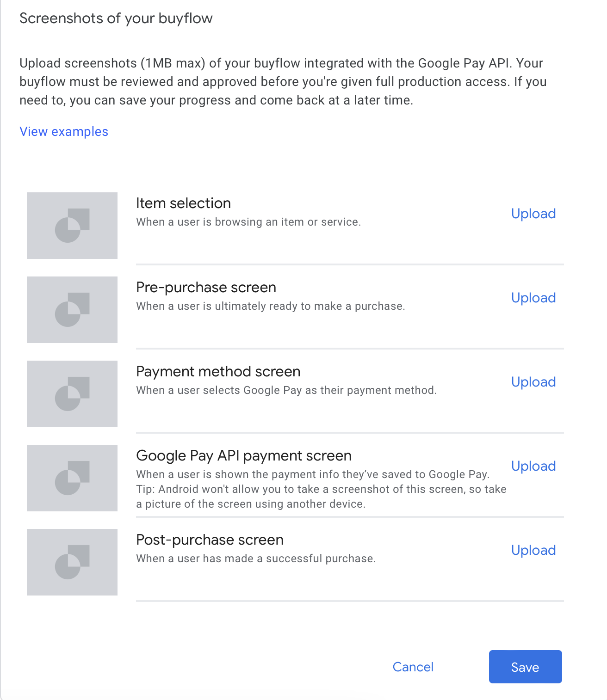The height and width of the screenshot is (700, 607).
Task: Click the Android screenshot tip text
Action: [321, 497]
